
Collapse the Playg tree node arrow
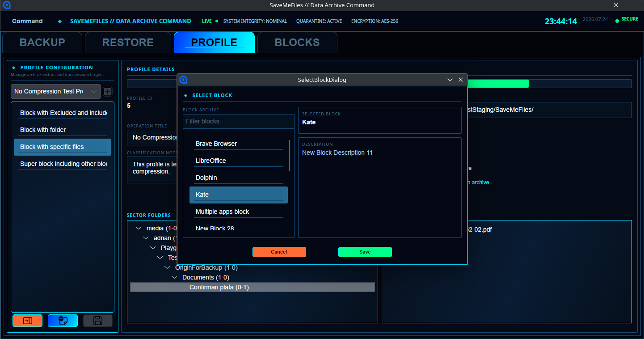point(153,248)
